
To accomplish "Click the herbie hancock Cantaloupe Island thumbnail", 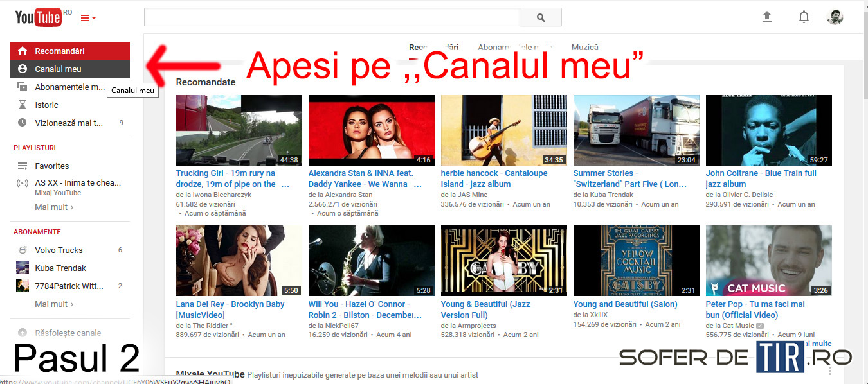I will pyautogui.click(x=503, y=130).
